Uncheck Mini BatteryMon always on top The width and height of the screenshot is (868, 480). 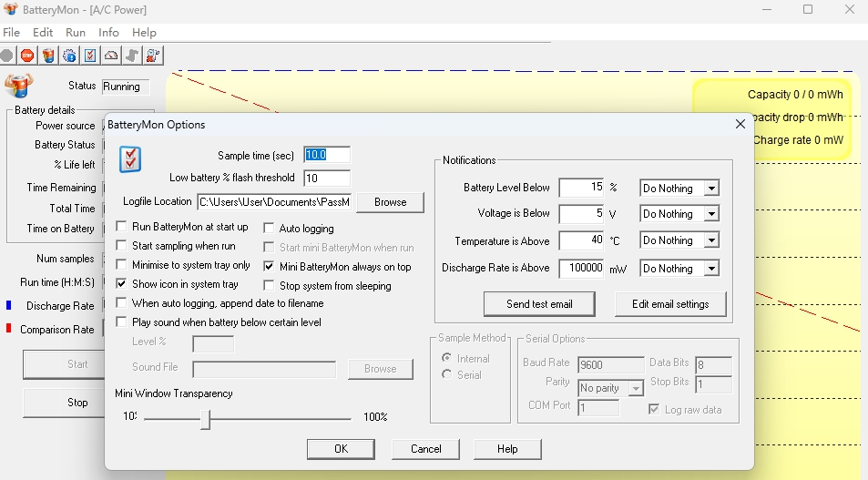point(270,267)
